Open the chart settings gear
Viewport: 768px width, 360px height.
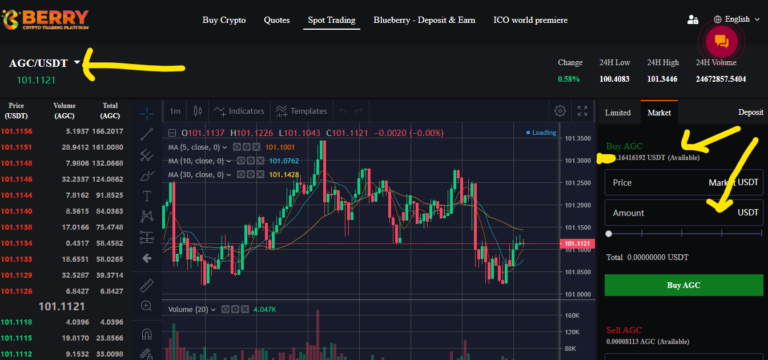560,111
